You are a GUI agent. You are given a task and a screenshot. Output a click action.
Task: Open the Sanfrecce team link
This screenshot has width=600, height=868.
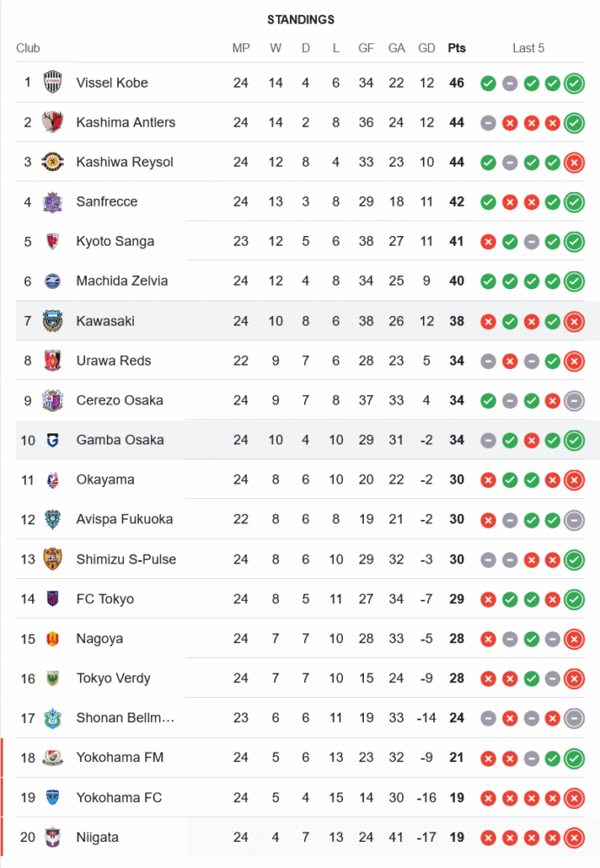[x=107, y=201]
